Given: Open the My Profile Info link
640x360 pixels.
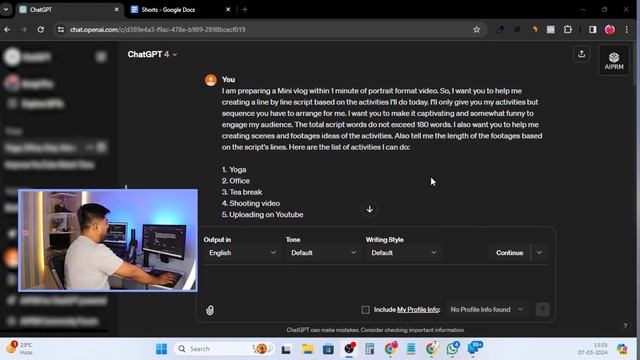Looking at the screenshot, I should pyautogui.click(x=418, y=309).
